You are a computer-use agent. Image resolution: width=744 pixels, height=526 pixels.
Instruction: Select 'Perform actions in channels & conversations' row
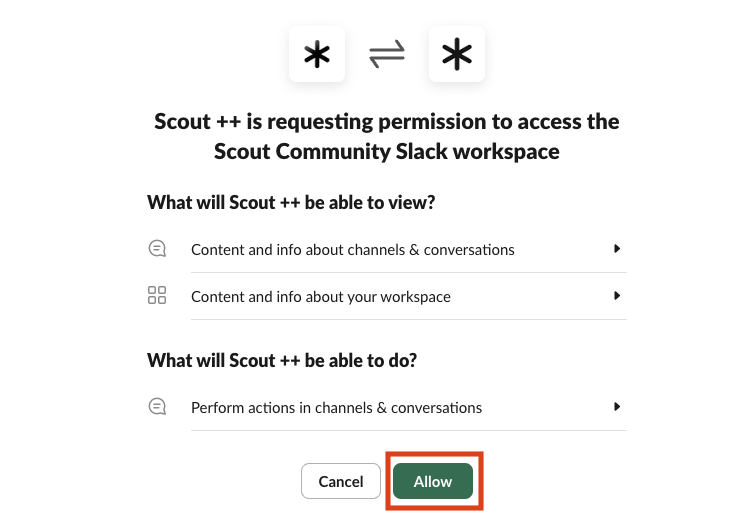pyautogui.click(x=337, y=408)
